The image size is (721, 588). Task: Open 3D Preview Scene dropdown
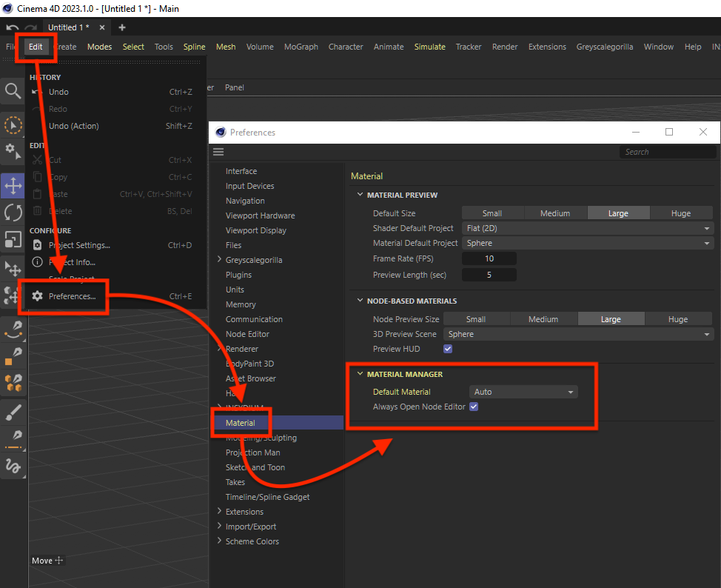point(578,334)
